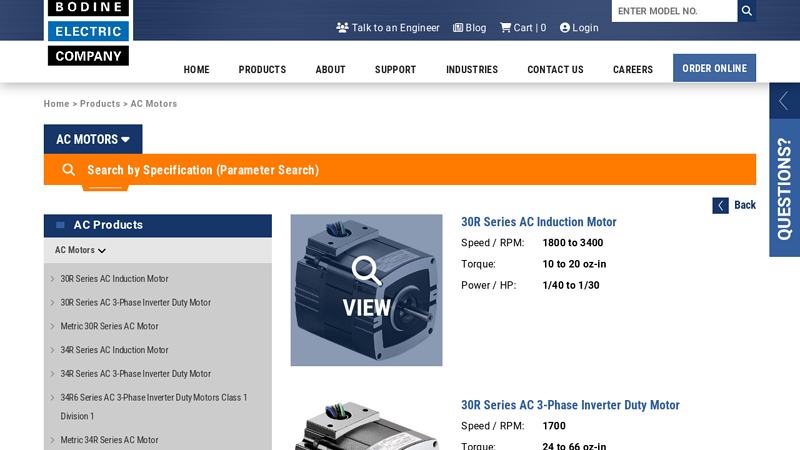Click the arrow beside the 30R Series AC Induction Motor sidebar item

click(52, 279)
